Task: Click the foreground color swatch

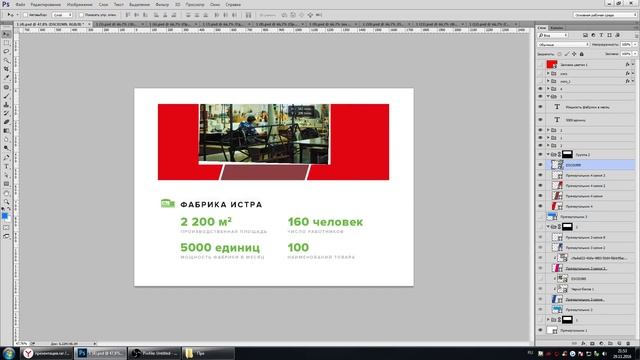Action: 4,216
